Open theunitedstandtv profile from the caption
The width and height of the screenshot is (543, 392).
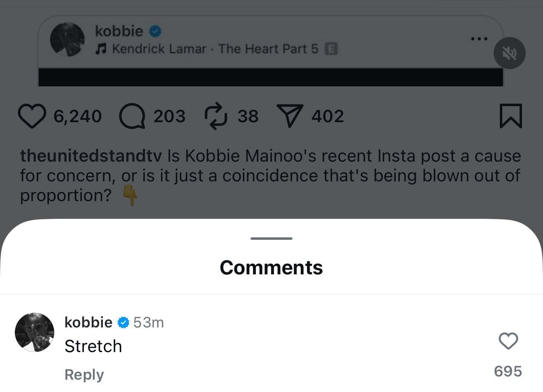click(x=91, y=156)
